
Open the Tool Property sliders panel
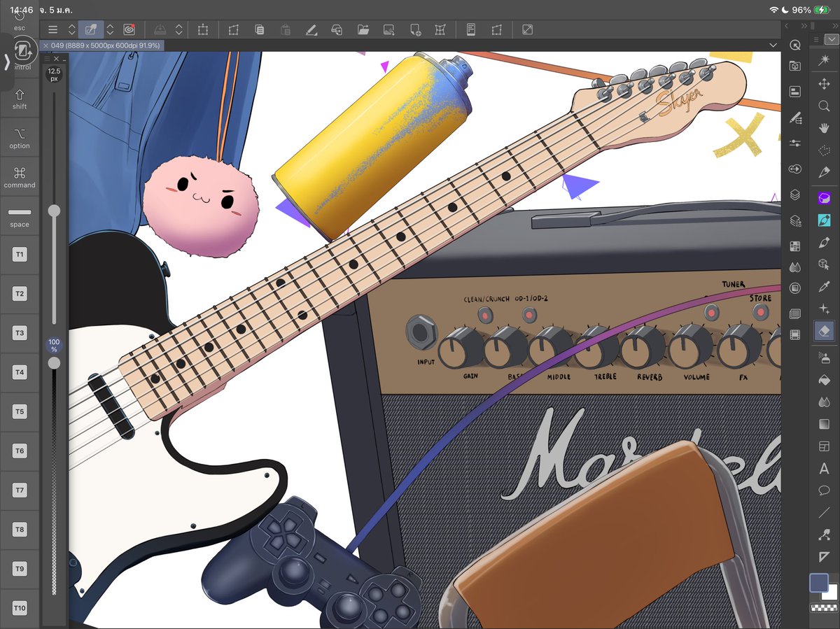(x=794, y=143)
